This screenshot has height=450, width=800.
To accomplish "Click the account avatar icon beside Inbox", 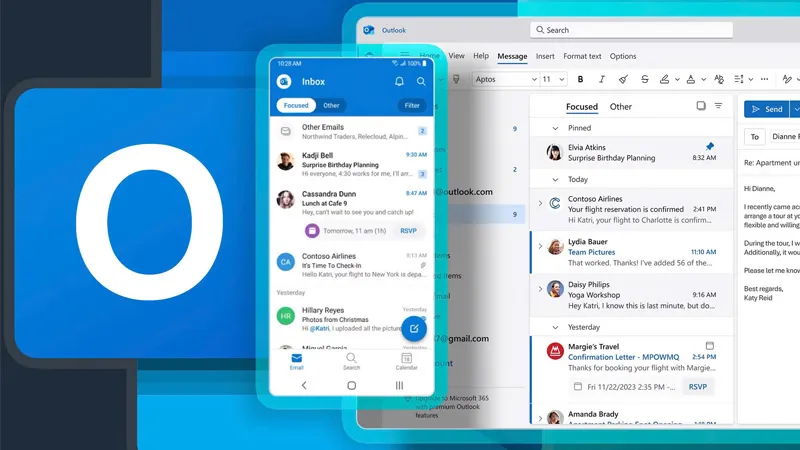I will coord(284,81).
